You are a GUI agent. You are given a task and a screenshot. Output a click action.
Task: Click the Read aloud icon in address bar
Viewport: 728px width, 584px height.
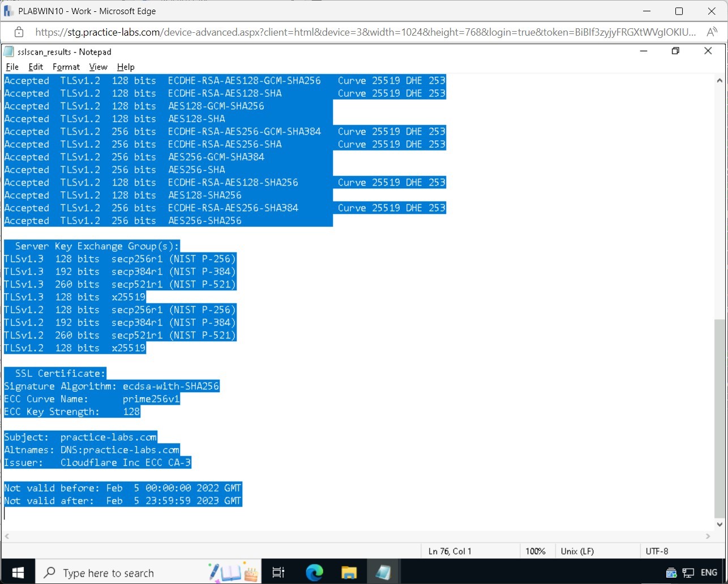712,32
